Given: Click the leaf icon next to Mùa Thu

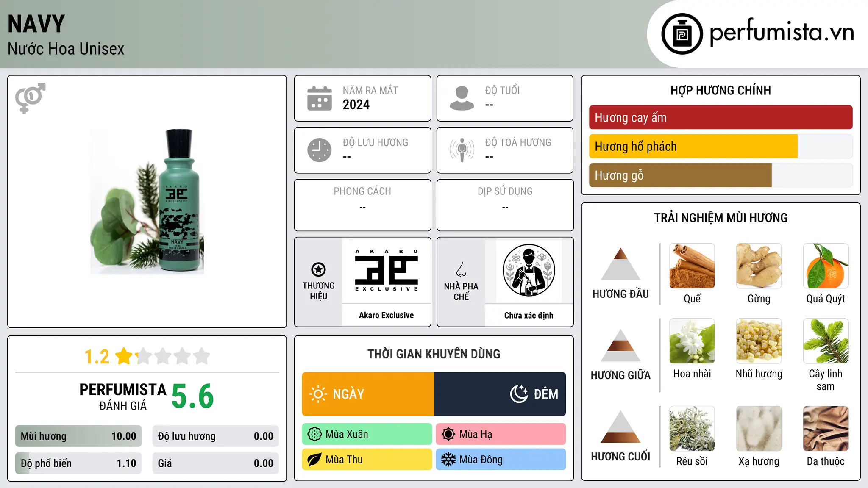Looking at the screenshot, I should 314,460.
